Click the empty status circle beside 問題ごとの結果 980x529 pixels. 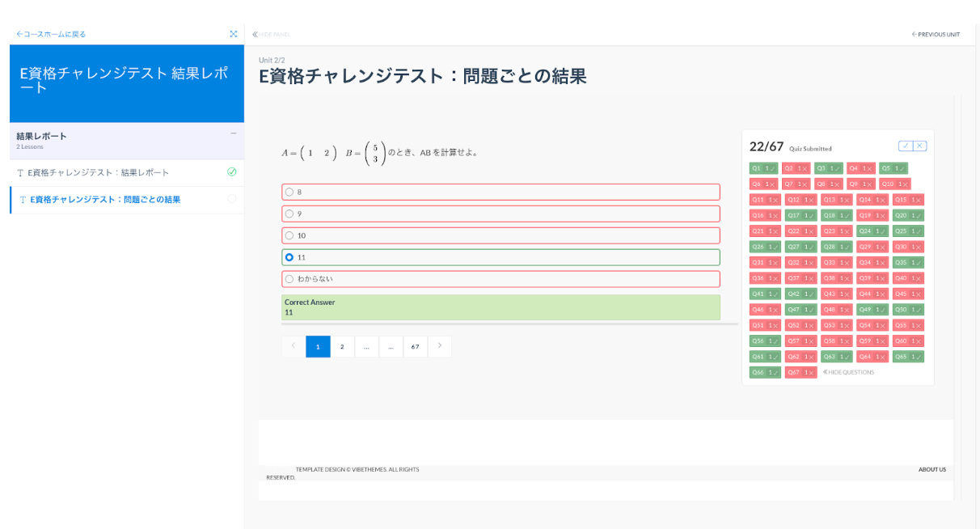(x=232, y=199)
